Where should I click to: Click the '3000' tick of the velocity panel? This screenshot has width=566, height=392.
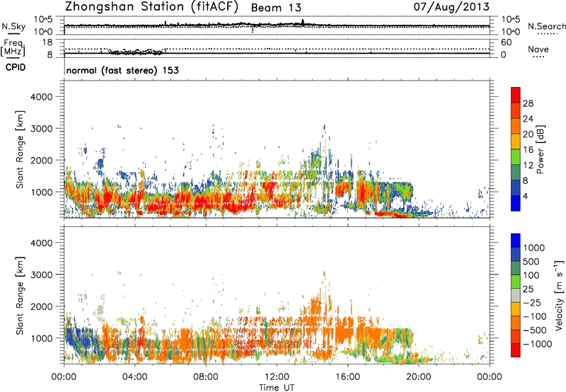pyautogui.click(x=42, y=275)
